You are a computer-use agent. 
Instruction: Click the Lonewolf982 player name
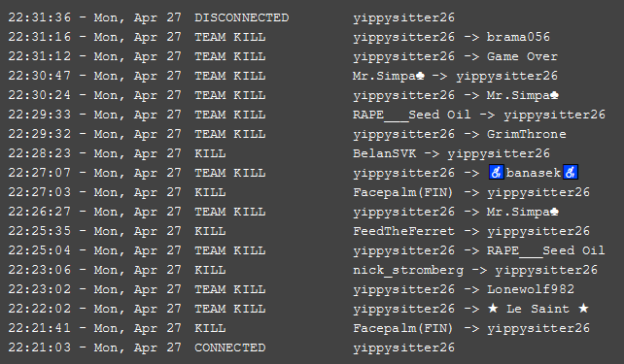[531, 289]
